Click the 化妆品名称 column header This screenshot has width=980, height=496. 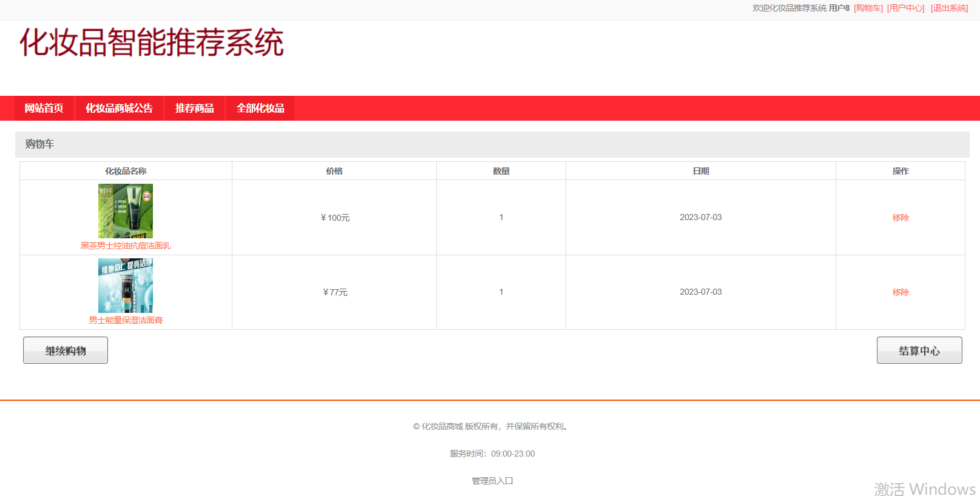pyautogui.click(x=126, y=171)
